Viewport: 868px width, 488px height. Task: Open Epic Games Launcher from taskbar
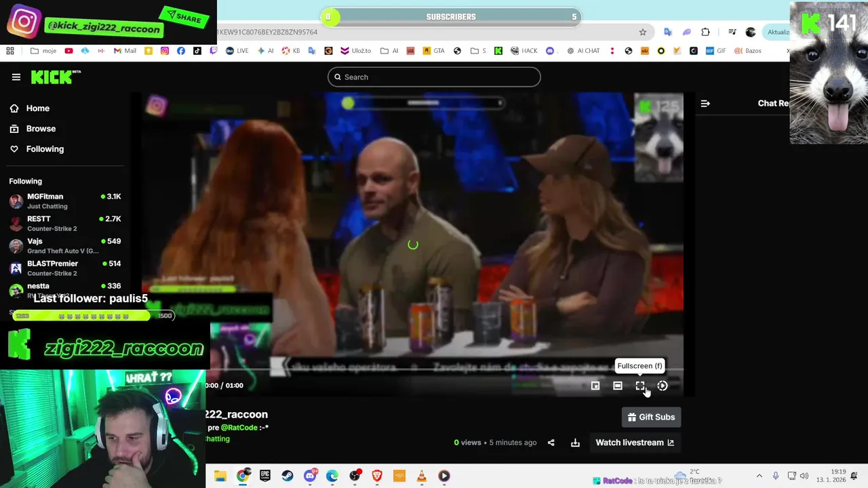click(265, 476)
